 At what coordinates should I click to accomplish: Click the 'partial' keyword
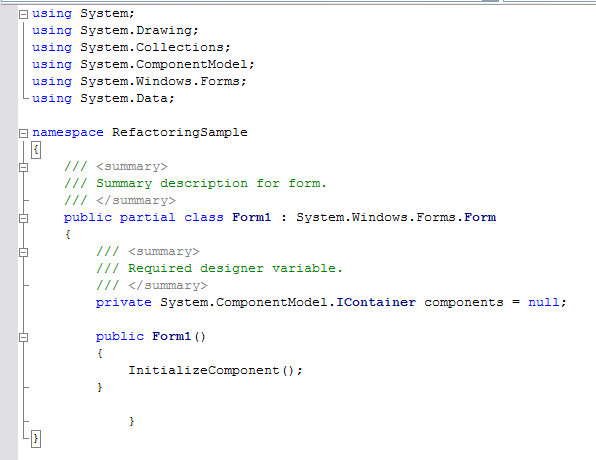point(147,217)
